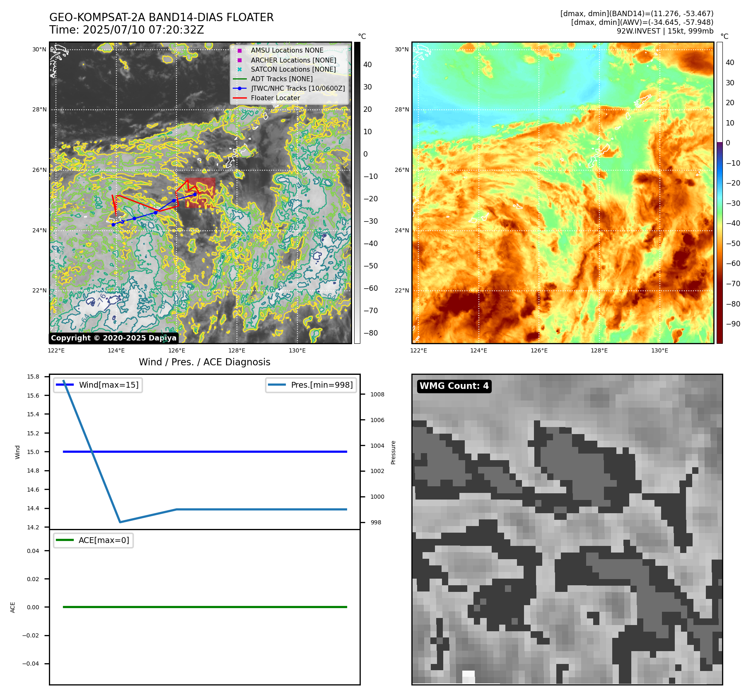The width and height of the screenshot is (751, 700).
Task: Click the AMSU Locations NONE legend text
Action: click(287, 51)
